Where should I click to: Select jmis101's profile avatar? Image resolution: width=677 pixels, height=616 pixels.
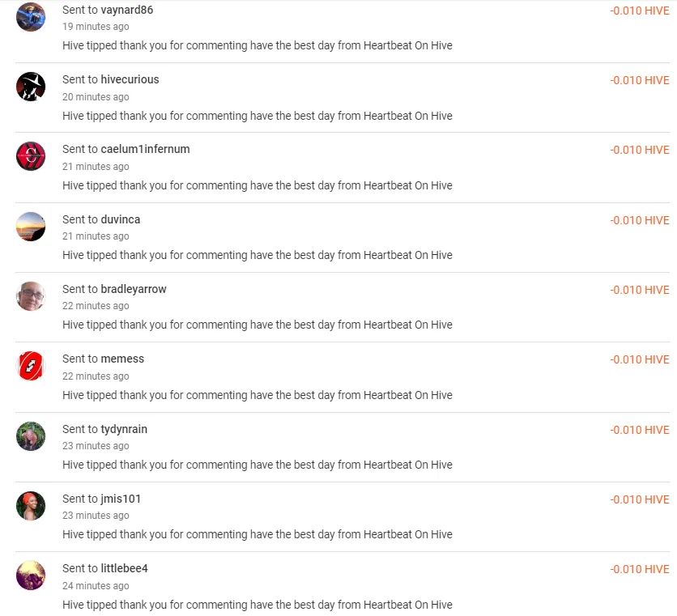(x=31, y=506)
